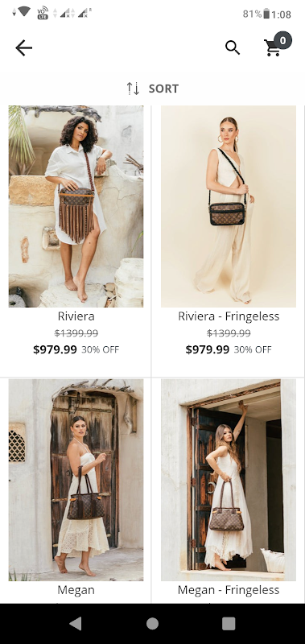Tap the battery status icon
Image resolution: width=305 pixels, height=644 pixels.
pos(266,14)
